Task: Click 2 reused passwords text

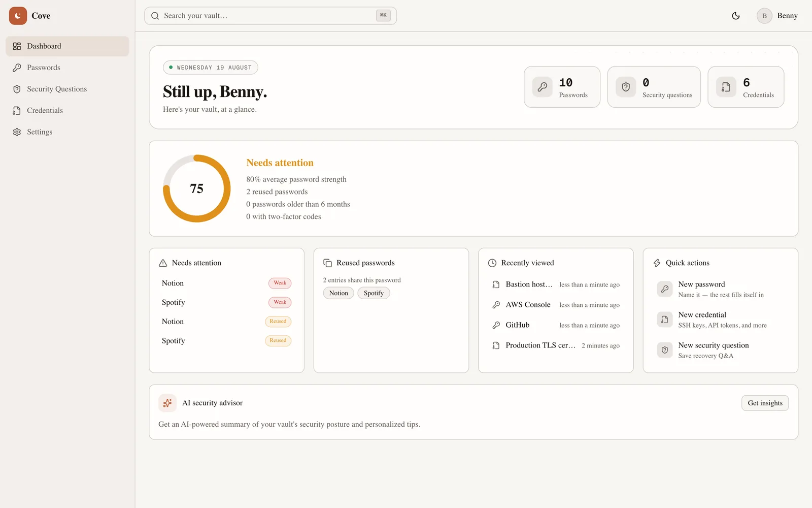Action: (x=277, y=192)
